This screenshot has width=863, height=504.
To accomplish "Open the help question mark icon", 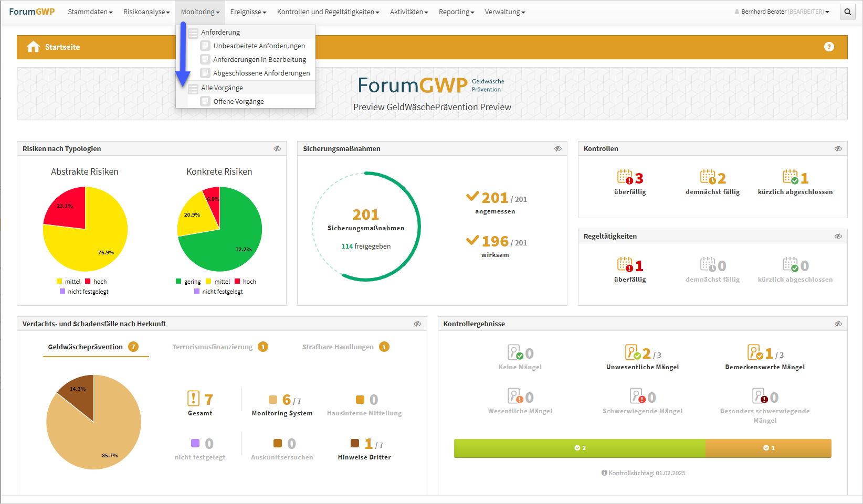I will (829, 47).
